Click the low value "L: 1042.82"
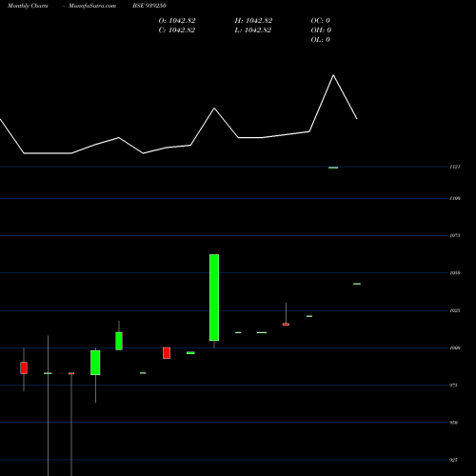 253,30
